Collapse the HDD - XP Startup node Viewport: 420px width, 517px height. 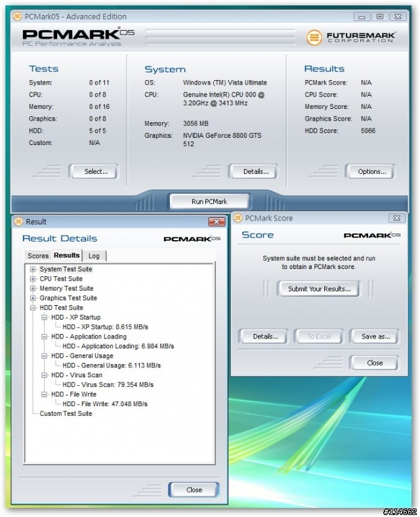click(44, 317)
